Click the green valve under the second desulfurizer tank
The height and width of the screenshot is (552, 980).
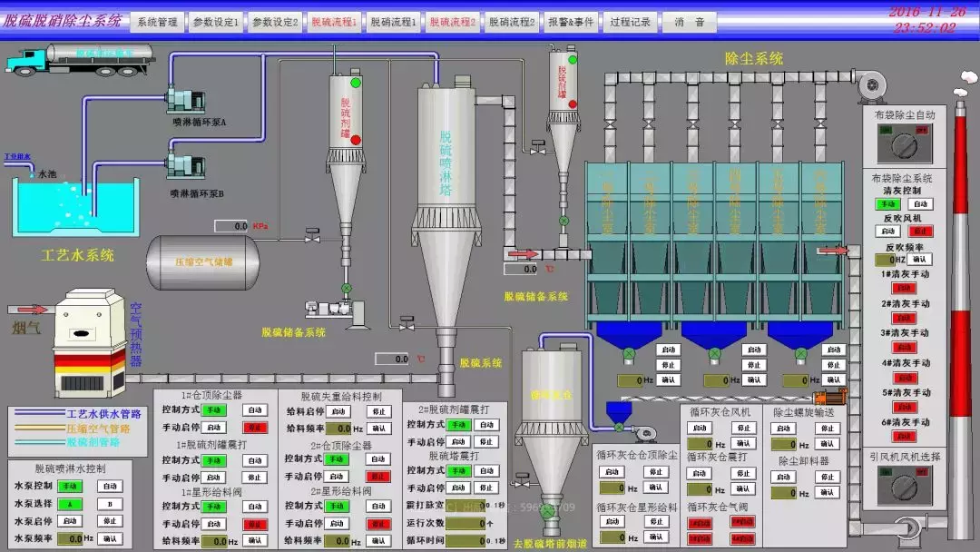(563, 221)
